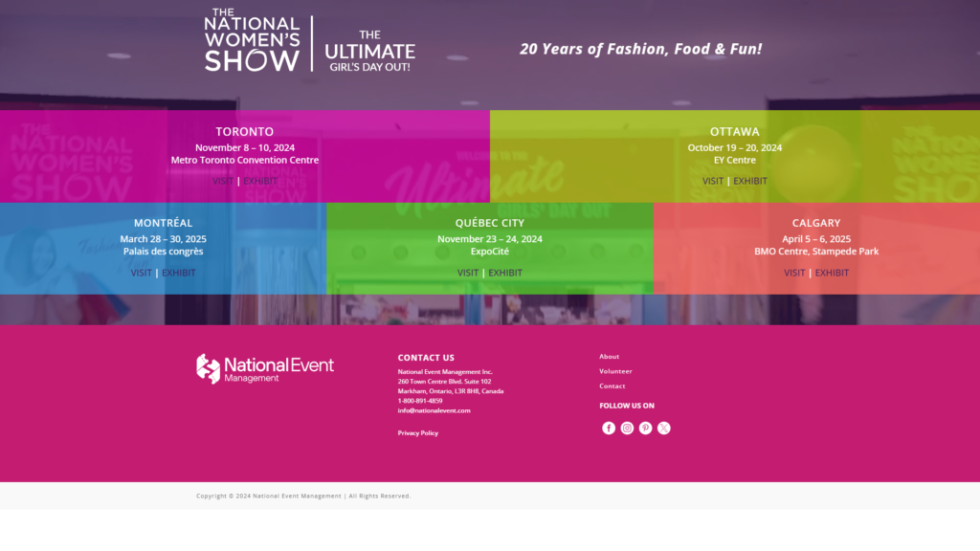Open the About footer link

coord(610,357)
